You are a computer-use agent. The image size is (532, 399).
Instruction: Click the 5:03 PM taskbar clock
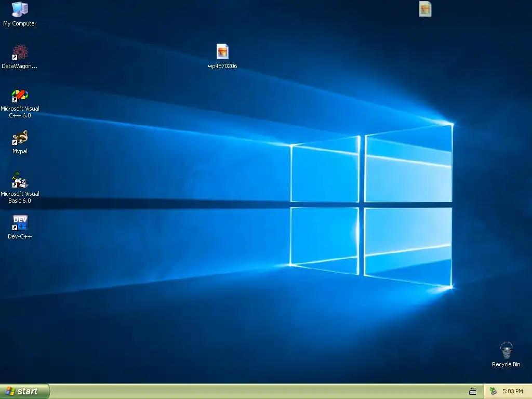coord(512,391)
